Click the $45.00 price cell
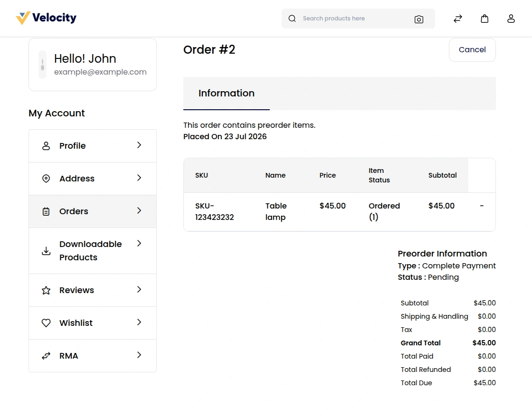 coord(332,206)
